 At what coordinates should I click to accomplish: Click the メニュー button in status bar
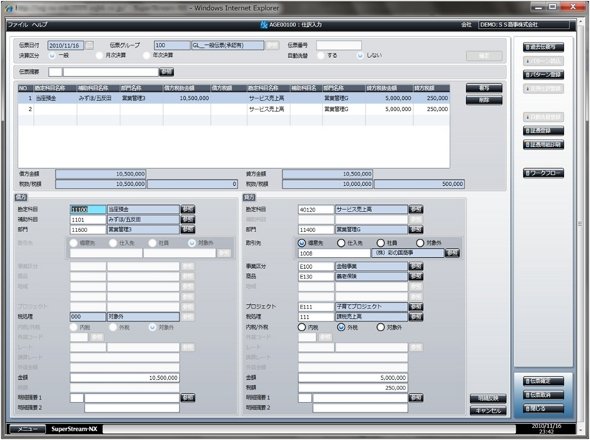(x=27, y=429)
